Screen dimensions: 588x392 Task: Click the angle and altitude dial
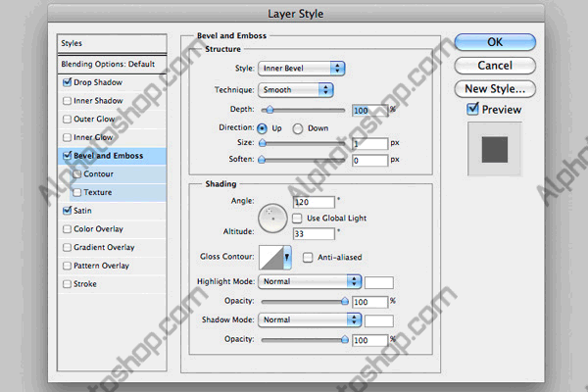tap(272, 219)
